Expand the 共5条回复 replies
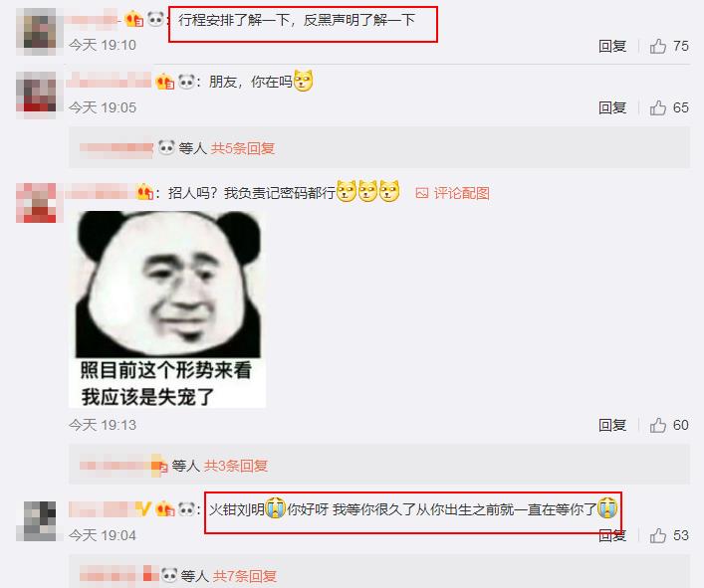 coord(242,148)
